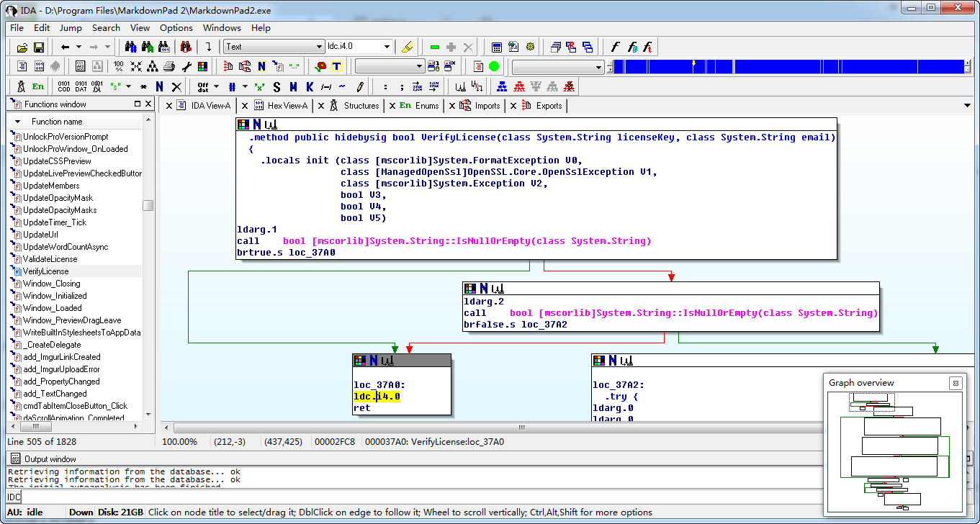
Task: Click the green circle run icon
Action: point(494,67)
